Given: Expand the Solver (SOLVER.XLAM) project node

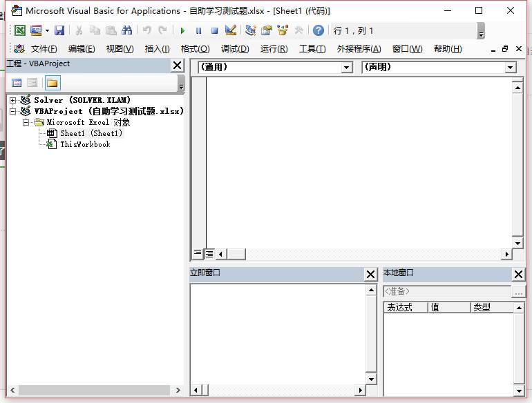Looking at the screenshot, I should tap(13, 100).
